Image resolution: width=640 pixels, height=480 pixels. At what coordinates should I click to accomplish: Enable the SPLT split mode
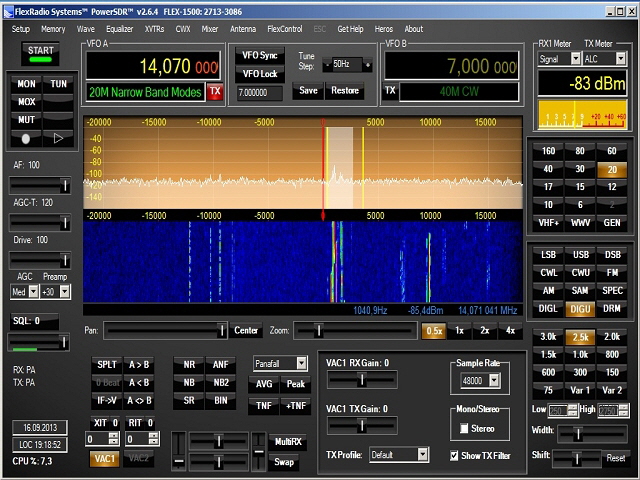(x=107, y=365)
